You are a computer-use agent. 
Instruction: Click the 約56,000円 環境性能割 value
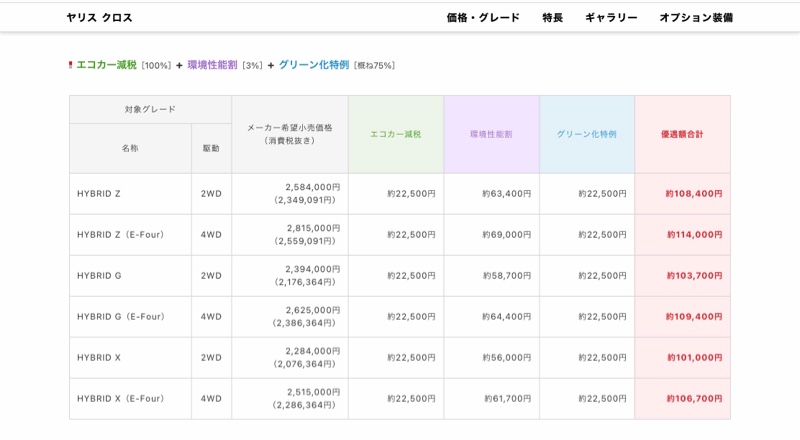coord(507,357)
